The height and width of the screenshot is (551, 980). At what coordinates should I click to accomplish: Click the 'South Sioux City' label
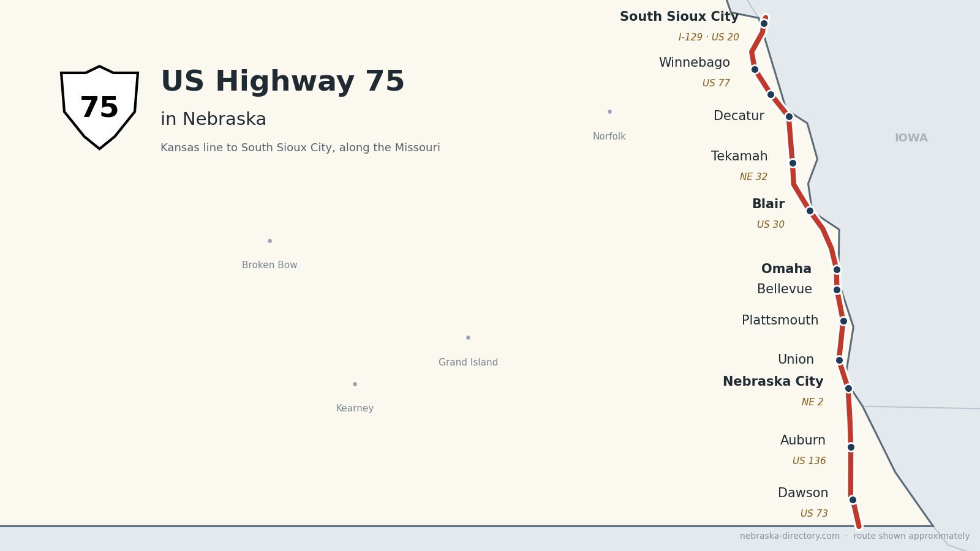(x=679, y=17)
